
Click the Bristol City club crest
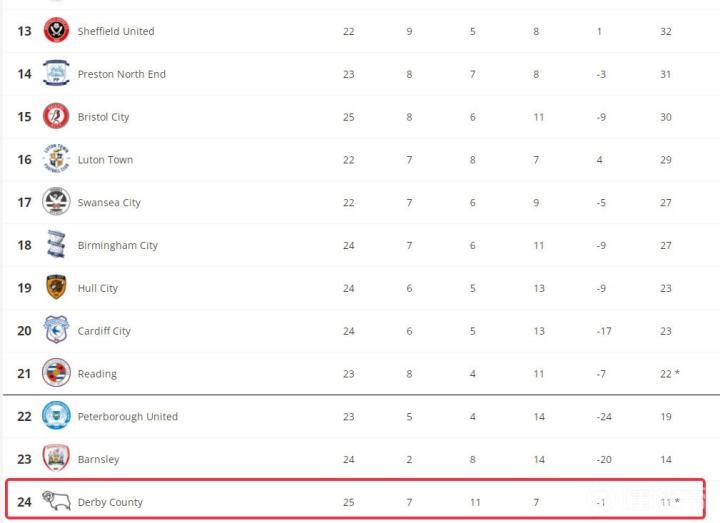point(56,117)
